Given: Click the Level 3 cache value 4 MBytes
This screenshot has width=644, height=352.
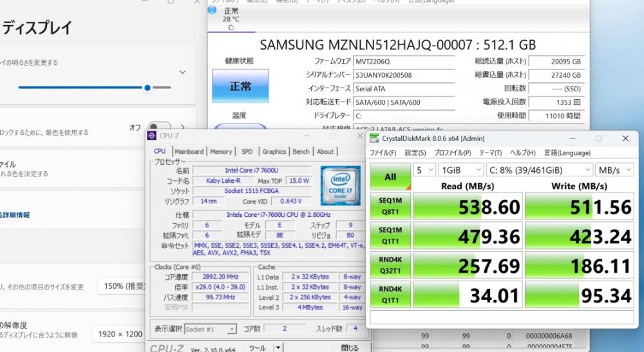Looking at the screenshot, I should (x=310, y=307).
